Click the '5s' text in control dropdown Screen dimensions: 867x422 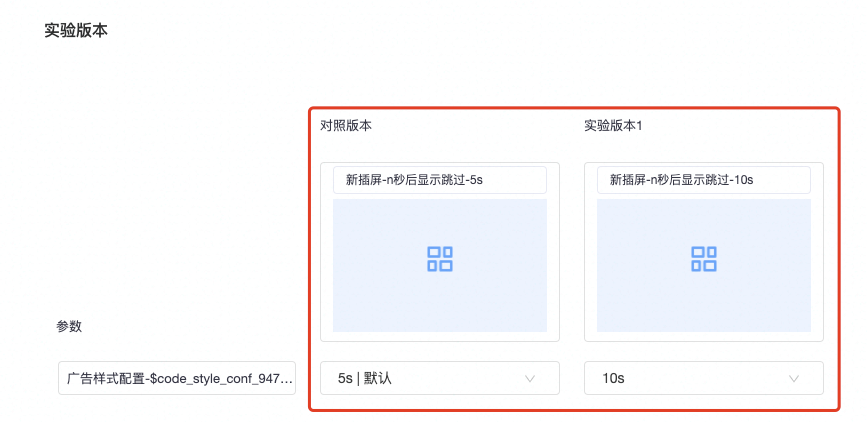pos(344,379)
